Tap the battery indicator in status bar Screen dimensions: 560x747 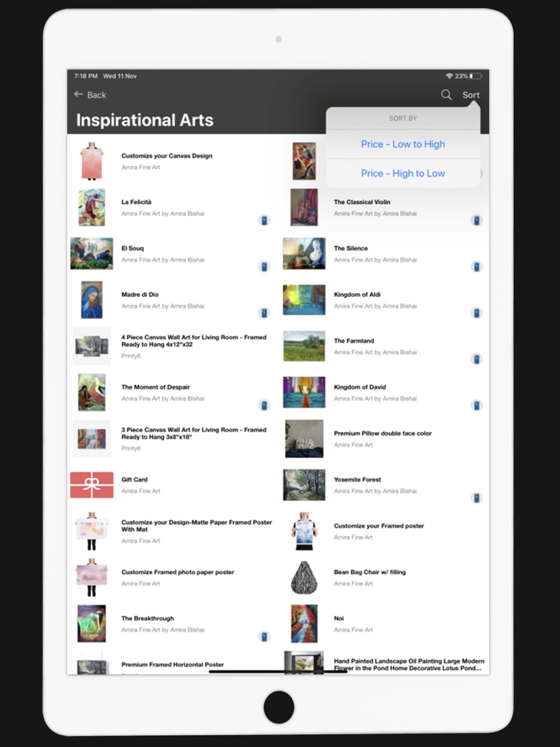coord(475,76)
